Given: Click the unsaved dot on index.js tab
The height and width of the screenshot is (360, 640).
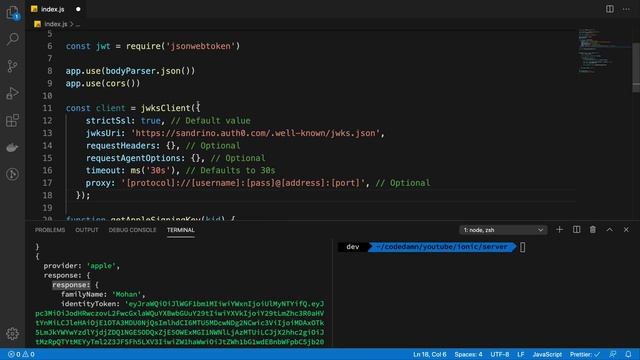Looking at the screenshot, I should click(78, 9).
